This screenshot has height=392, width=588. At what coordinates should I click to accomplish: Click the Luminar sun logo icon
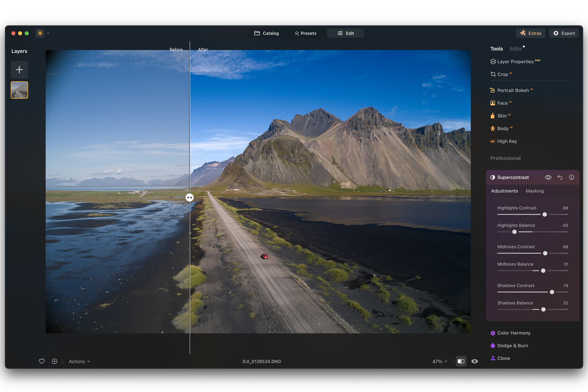click(x=40, y=33)
